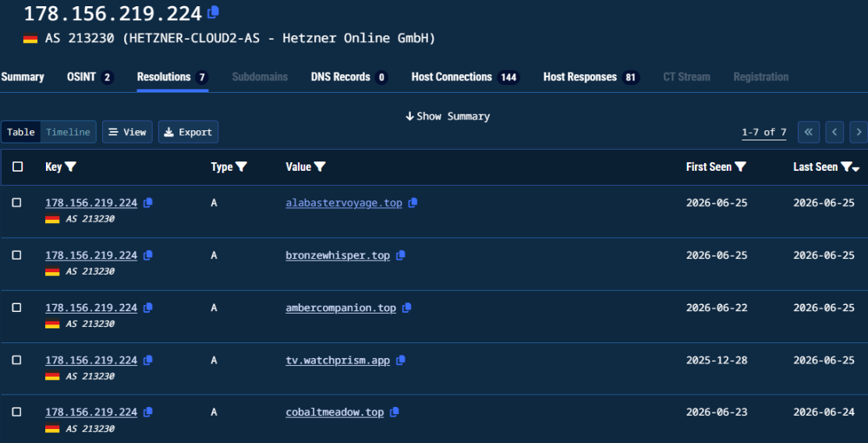The width and height of the screenshot is (868, 443).
Task: Expand the Show Summary section
Action: 448,116
